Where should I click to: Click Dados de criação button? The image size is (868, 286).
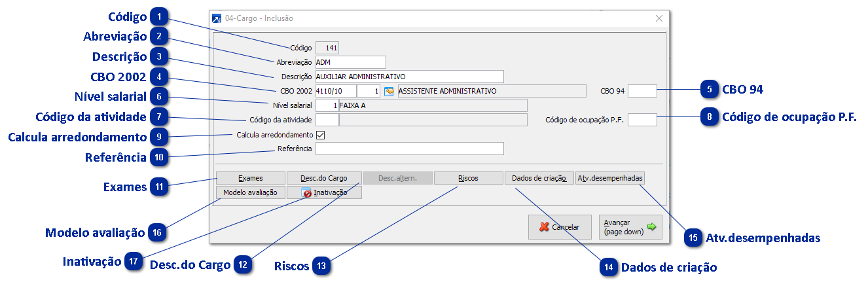point(539,178)
